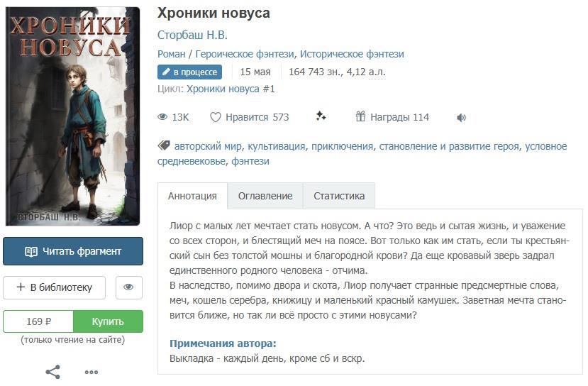The height and width of the screenshot is (386, 588).
Task: Open author link Сторбаш Н.В.
Action: click(192, 35)
